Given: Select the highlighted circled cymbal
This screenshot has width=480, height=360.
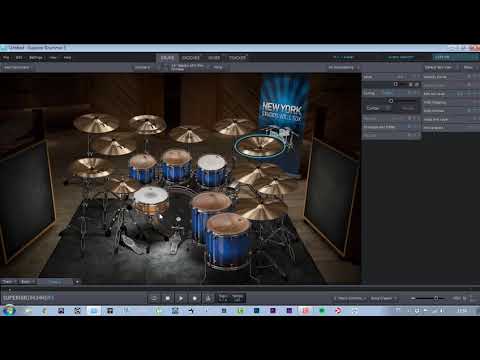Looking at the screenshot, I should [260, 146].
